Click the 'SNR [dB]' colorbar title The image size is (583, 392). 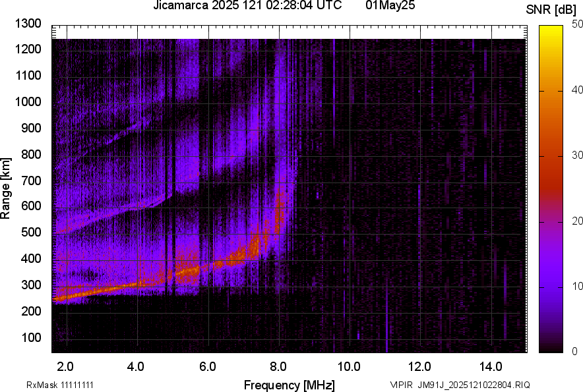click(x=551, y=10)
